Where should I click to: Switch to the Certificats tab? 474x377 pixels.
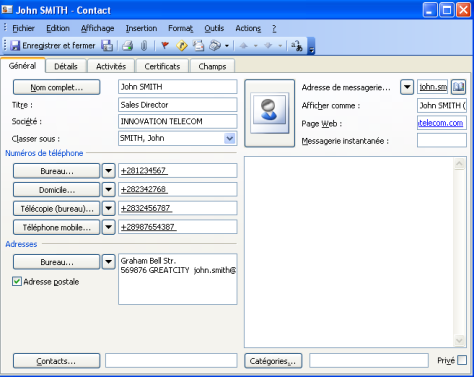162,66
